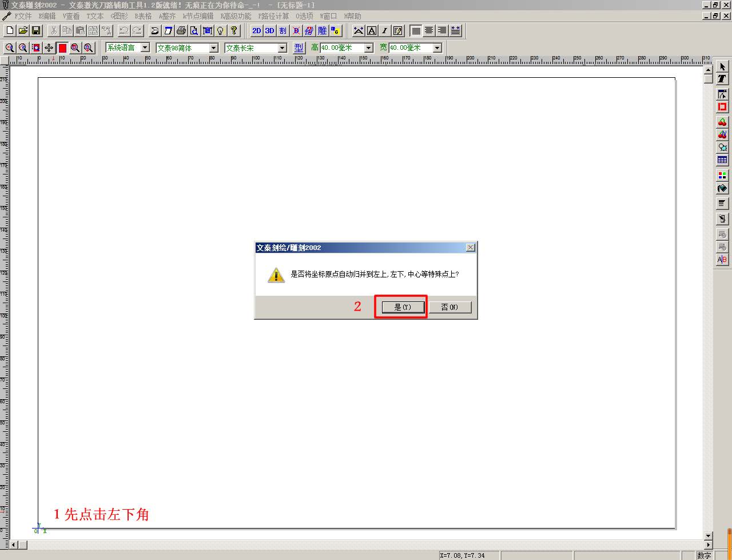The height and width of the screenshot is (560, 732).
Task: Open the 文泰长宋 font dropdown
Action: click(282, 48)
